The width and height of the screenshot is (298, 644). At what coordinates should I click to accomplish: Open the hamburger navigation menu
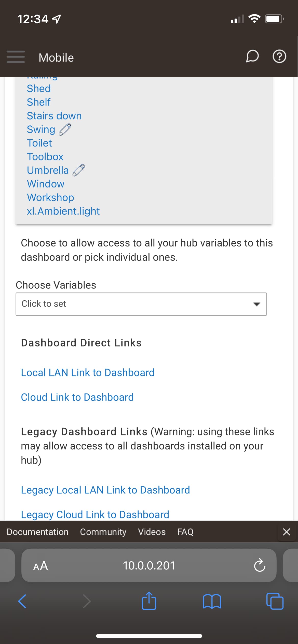pos(16,57)
